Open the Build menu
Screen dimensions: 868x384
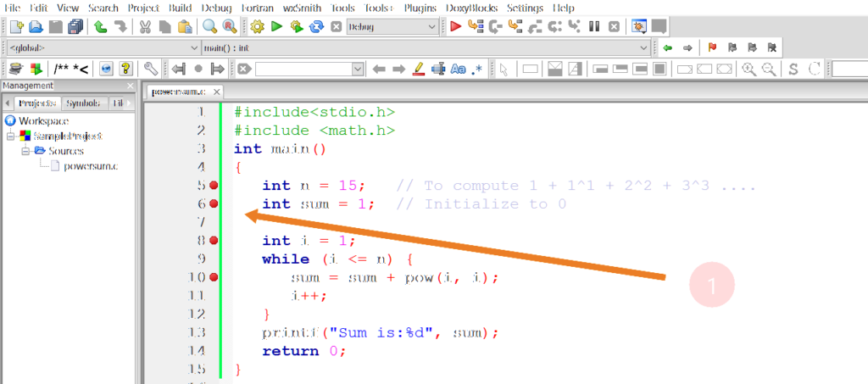click(179, 8)
